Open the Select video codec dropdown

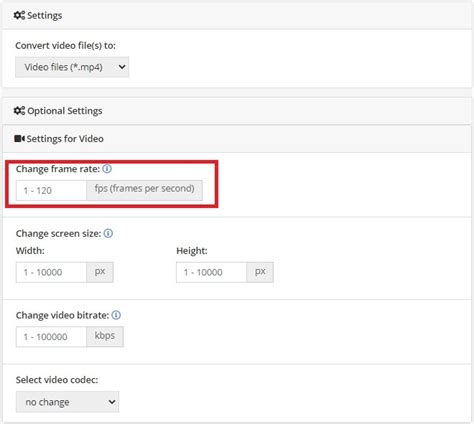click(67, 402)
